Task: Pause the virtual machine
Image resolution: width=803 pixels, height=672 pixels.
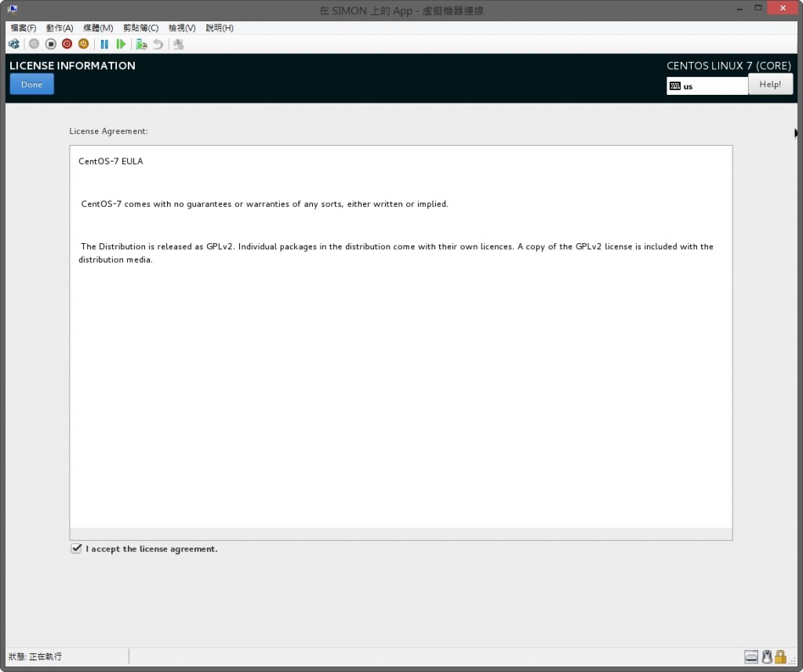Action: click(x=104, y=44)
